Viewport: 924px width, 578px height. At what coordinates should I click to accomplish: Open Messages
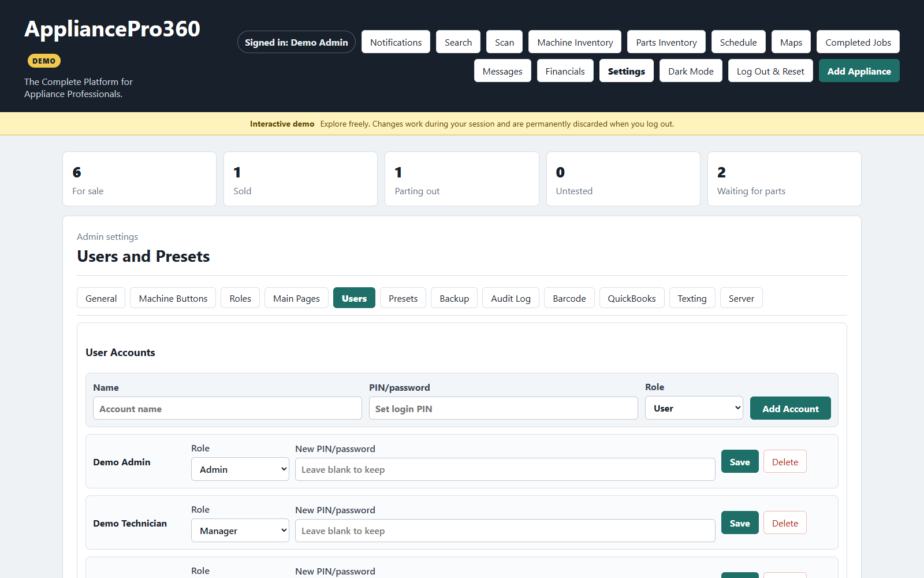[502, 71]
